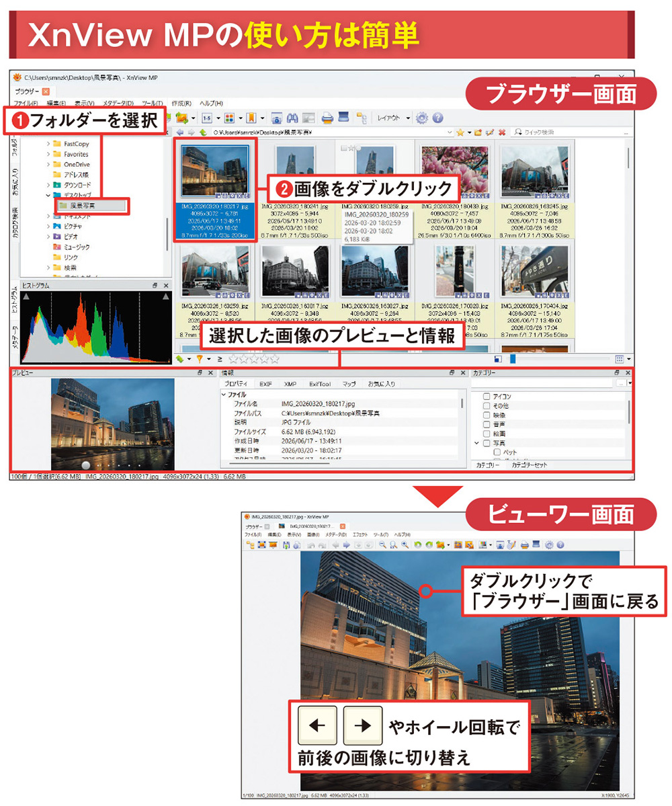Expand the OneDrive folder tree node
Screen dimensions: 672x806
tap(48, 165)
